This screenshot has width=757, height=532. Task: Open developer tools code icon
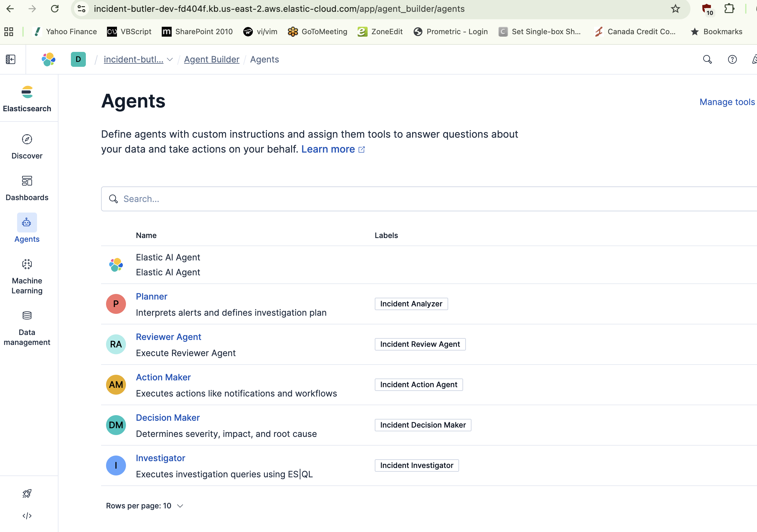(27, 516)
